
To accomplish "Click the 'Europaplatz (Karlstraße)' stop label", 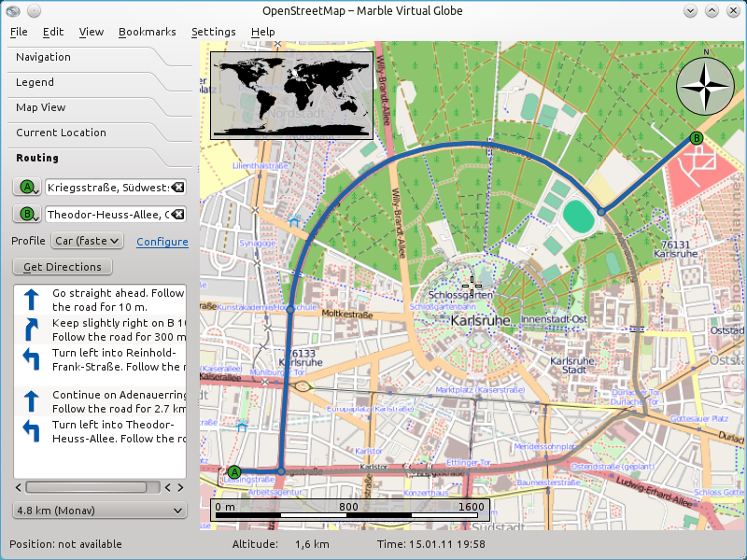I will click(370, 409).
